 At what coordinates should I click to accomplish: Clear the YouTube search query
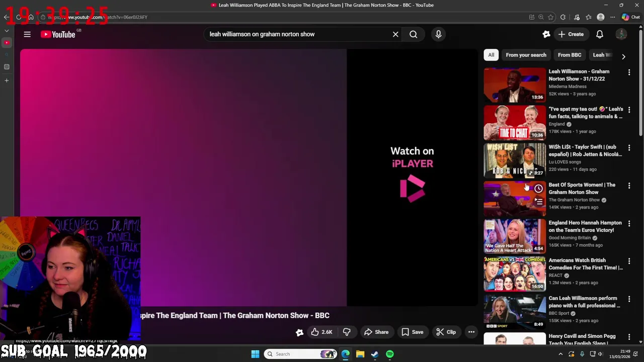pyautogui.click(x=395, y=34)
